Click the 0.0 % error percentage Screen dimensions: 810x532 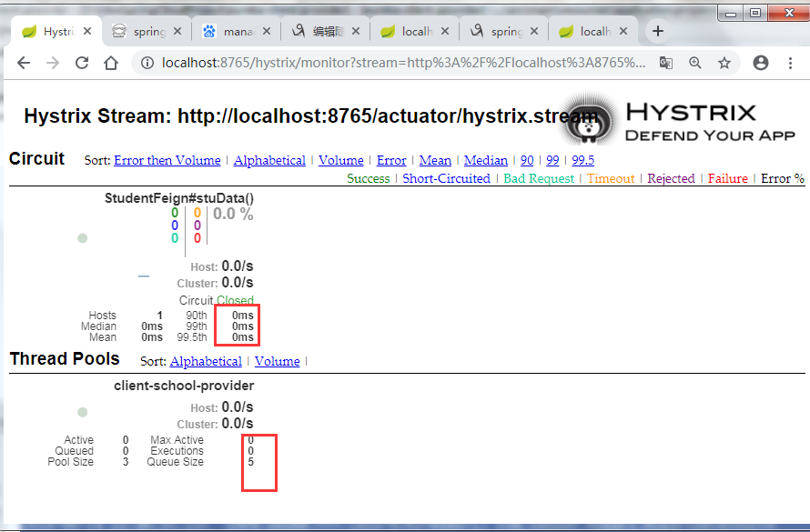point(233,214)
